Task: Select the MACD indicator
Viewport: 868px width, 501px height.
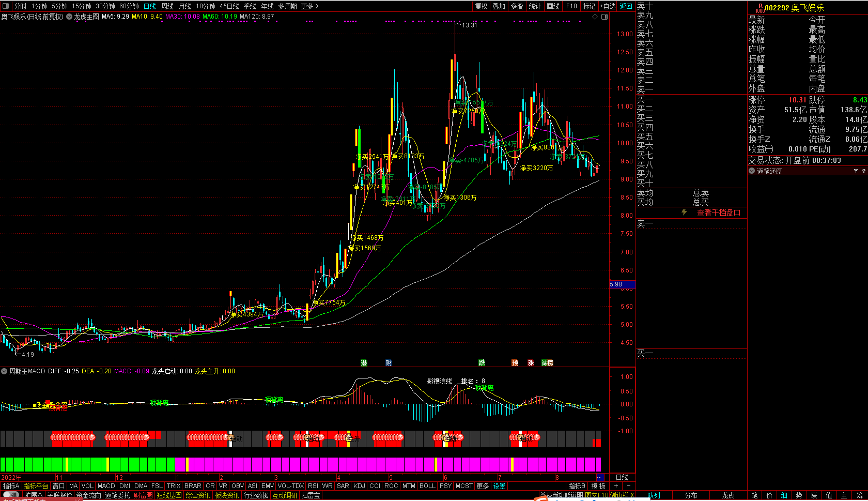Action: [106, 486]
